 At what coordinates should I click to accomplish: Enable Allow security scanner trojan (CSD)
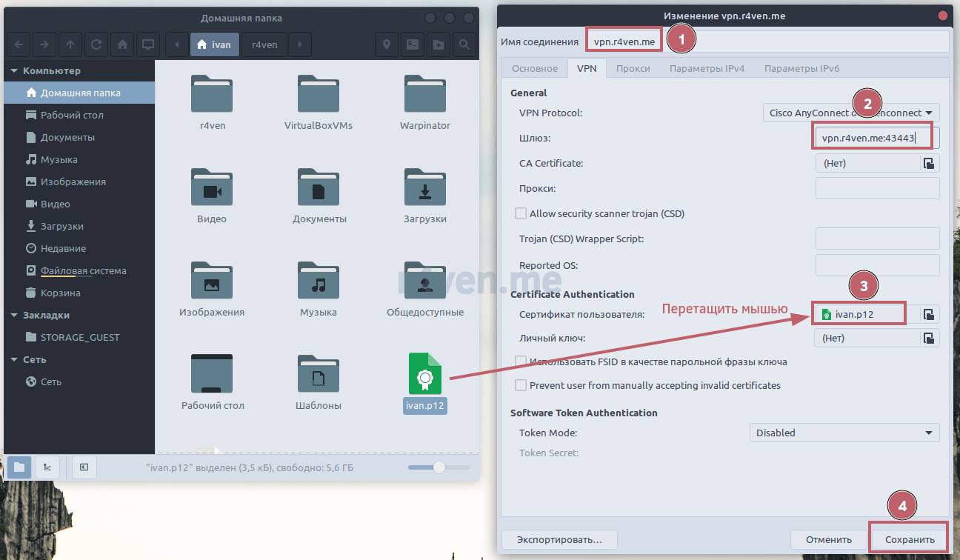[521, 214]
